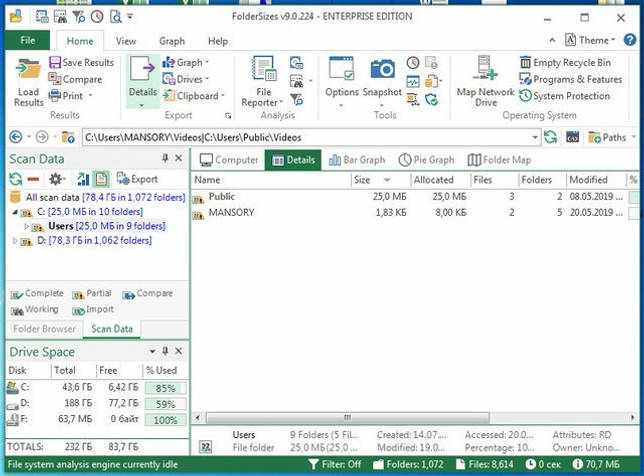Open the File menu
644x476 pixels.
coord(28,40)
